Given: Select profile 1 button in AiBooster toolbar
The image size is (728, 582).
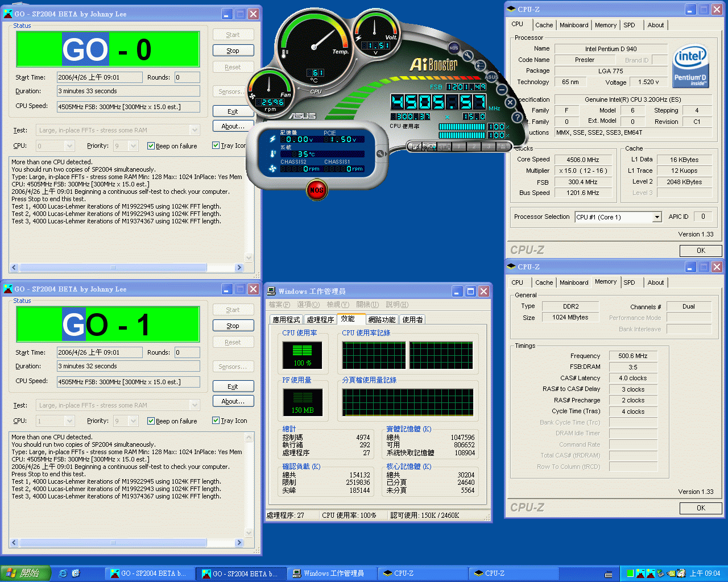Looking at the screenshot, I should 458,147.
